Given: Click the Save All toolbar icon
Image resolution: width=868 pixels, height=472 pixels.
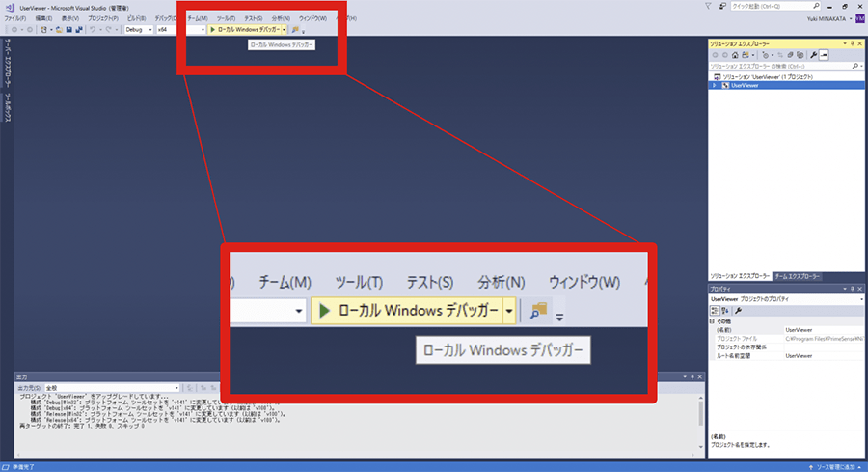Looking at the screenshot, I should (79, 29).
